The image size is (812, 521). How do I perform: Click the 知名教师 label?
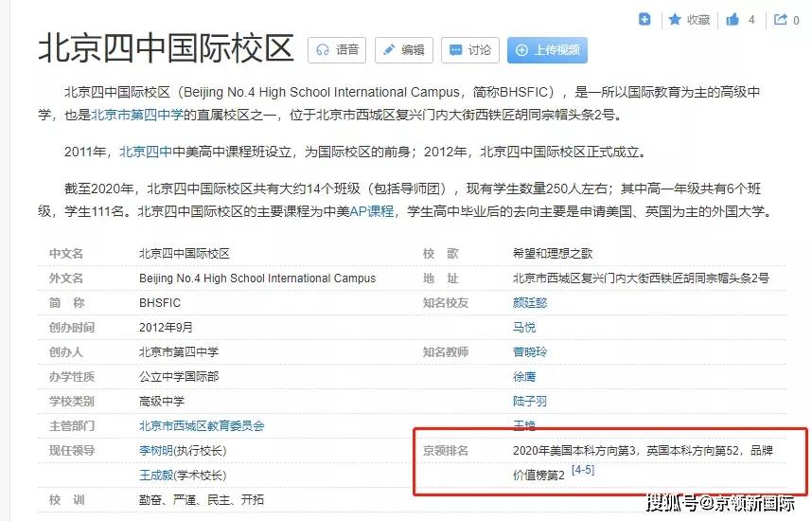pos(446,352)
